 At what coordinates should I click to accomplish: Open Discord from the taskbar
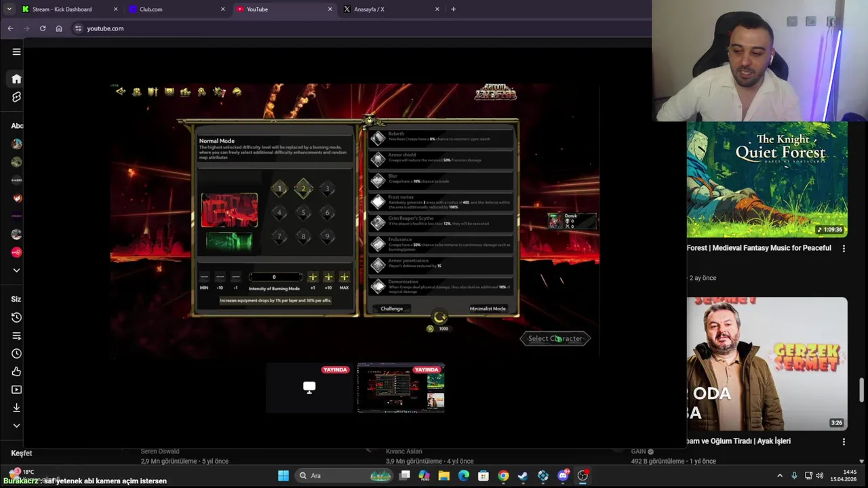[563, 476]
